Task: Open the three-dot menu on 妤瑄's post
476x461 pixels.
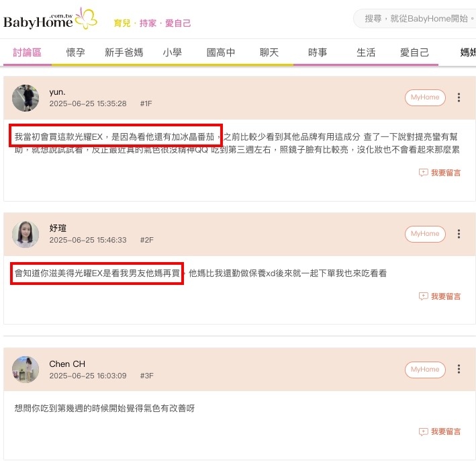Action: (459, 234)
